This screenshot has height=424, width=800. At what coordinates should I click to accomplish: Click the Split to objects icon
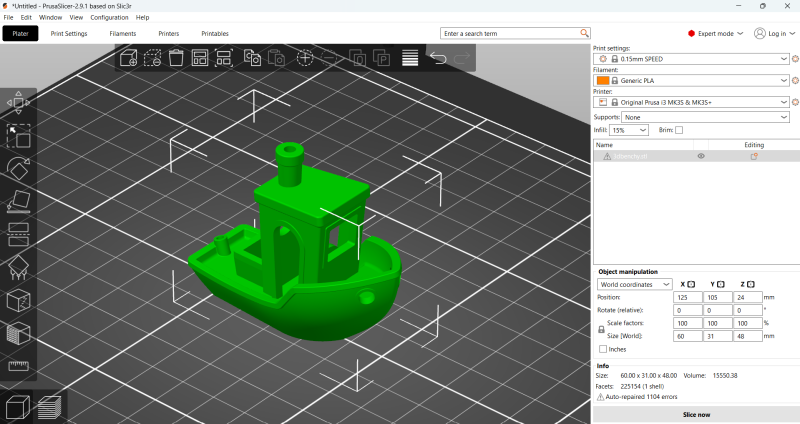(357, 58)
